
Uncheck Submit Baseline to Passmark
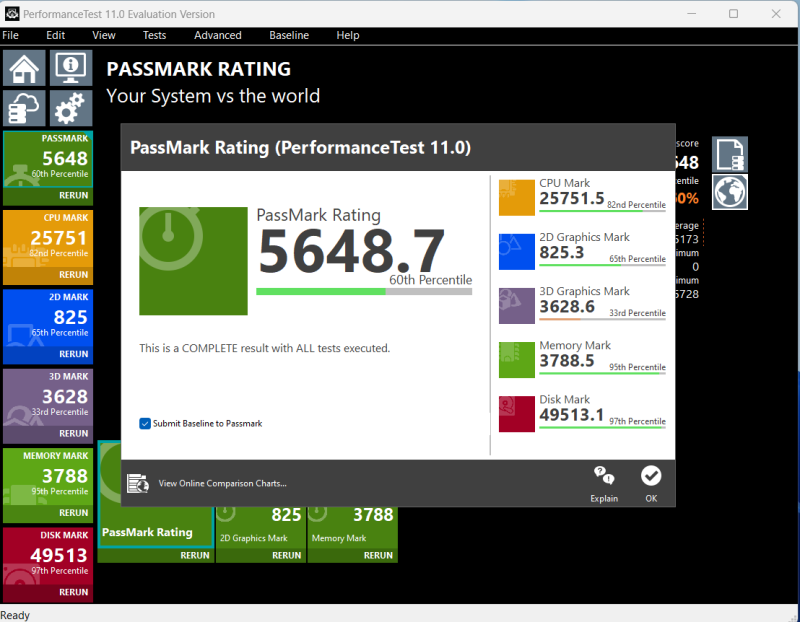(x=146, y=423)
